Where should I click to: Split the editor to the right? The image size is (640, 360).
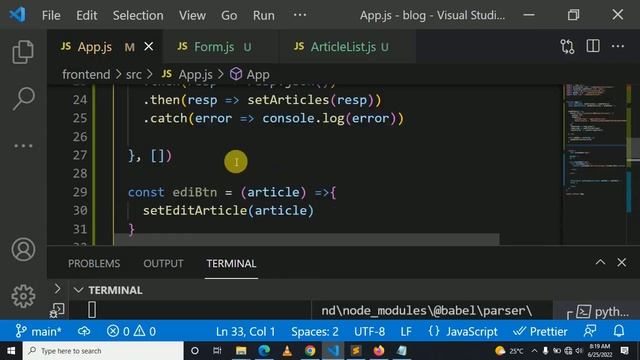[593, 46]
